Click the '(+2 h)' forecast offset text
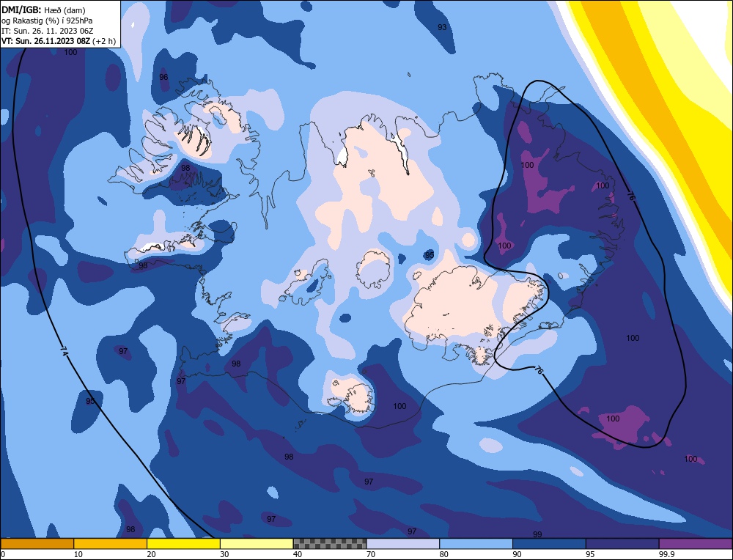733x560 pixels. coord(104,41)
